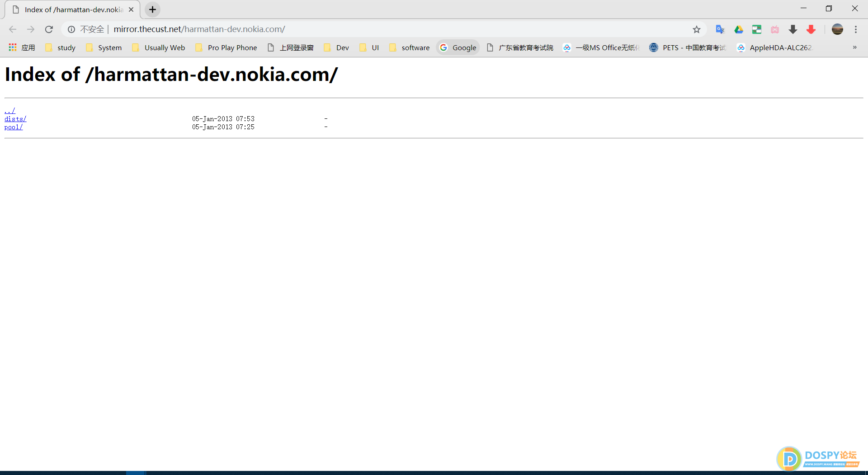The width and height of the screenshot is (868, 475).
Task: Open the UI bookmark folder
Action: [369, 47]
